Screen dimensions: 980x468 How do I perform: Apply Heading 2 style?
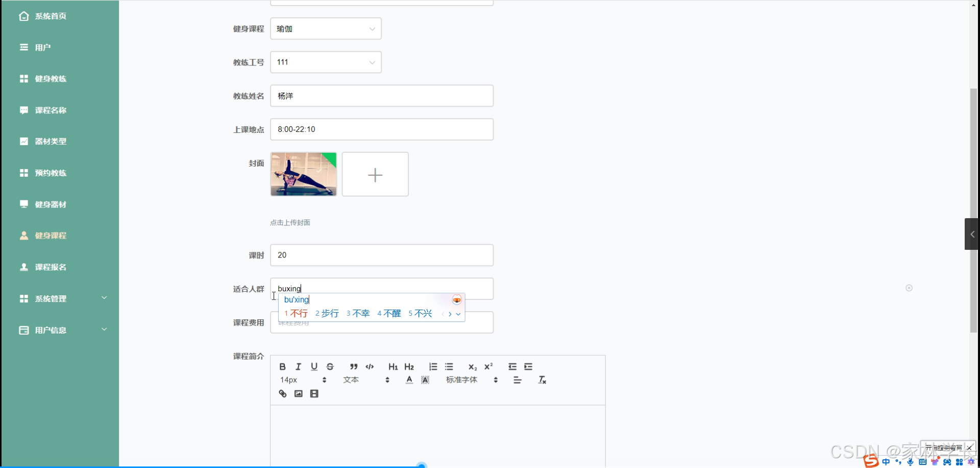pyautogui.click(x=409, y=367)
